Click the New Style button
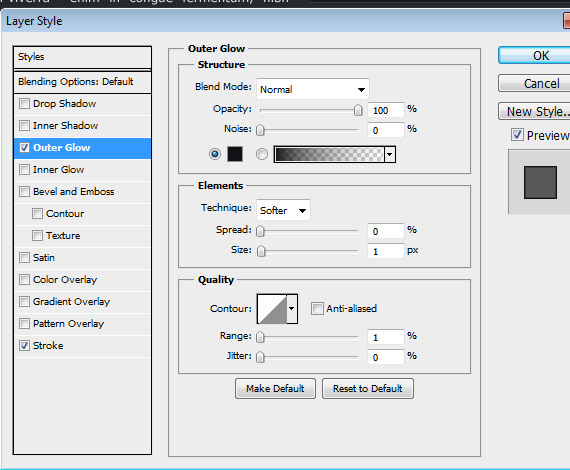This screenshot has height=470, width=570. point(534,111)
